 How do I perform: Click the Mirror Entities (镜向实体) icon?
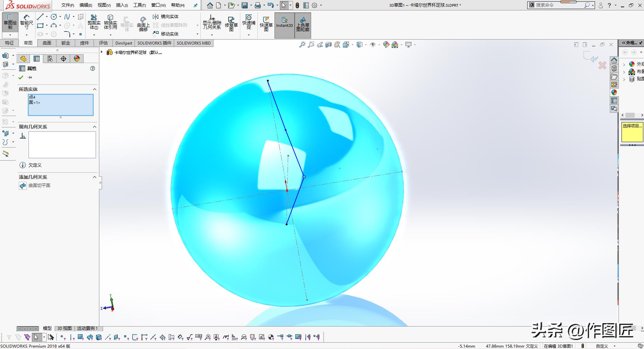(166, 16)
